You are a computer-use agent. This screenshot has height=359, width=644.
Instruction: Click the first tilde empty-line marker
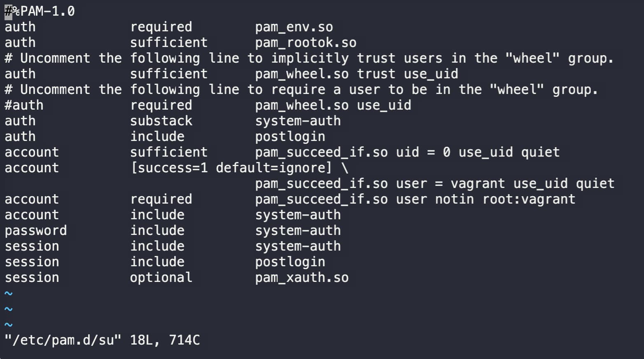(9, 293)
